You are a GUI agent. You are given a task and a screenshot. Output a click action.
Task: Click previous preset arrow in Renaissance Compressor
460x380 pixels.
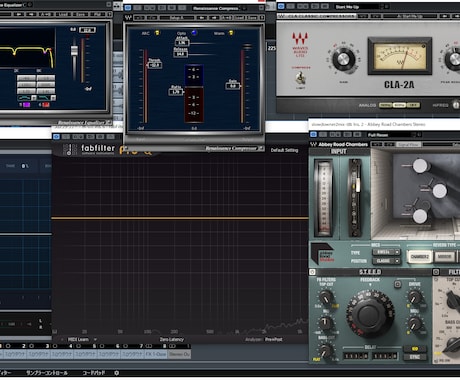tap(201, 17)
